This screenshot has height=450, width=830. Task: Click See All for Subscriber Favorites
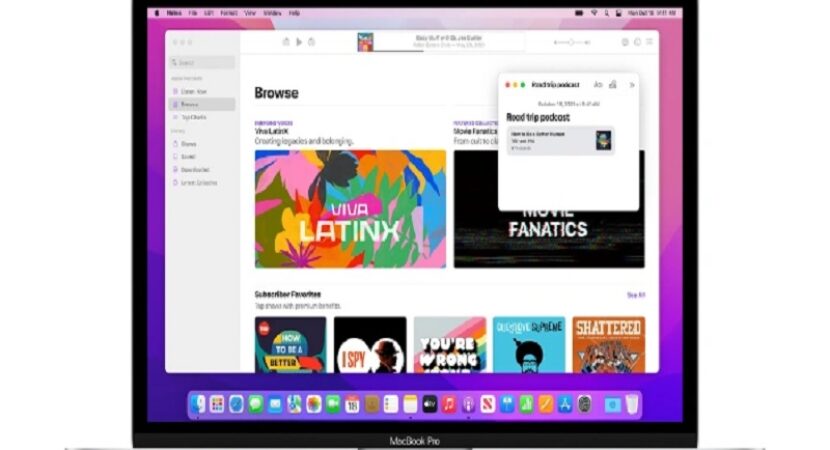pyautogui.click(x=636, y=295)
